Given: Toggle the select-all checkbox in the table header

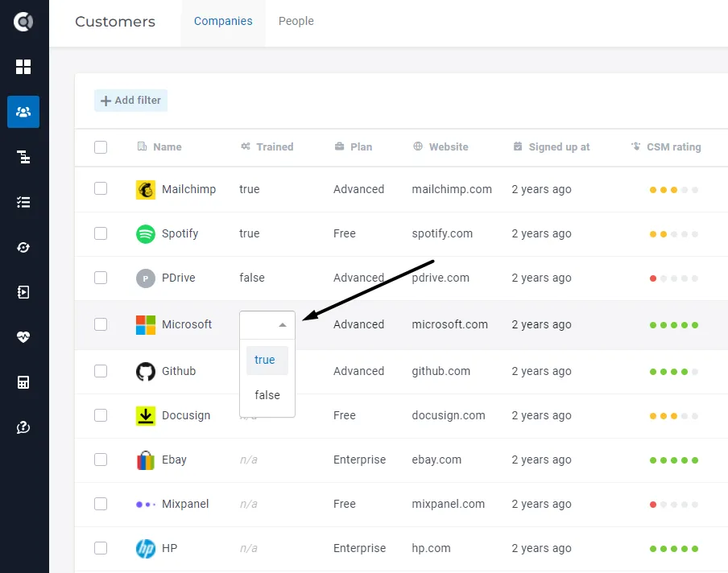Looking at the screenshot, I should (x=101, y=147).
